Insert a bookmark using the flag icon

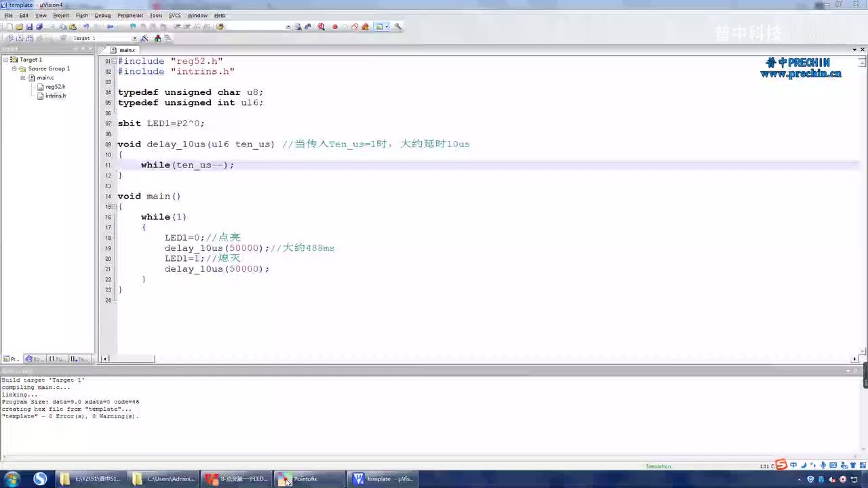pos(133,26)
